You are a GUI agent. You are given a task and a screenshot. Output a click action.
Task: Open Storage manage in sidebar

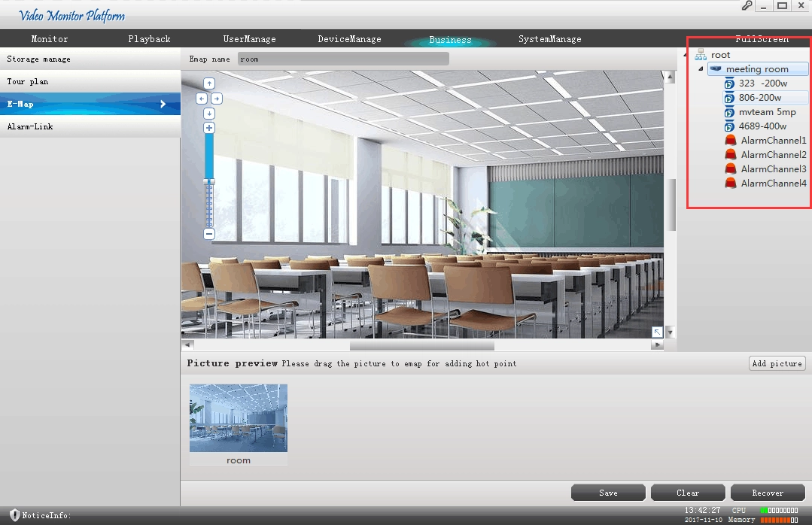(90, 59)
